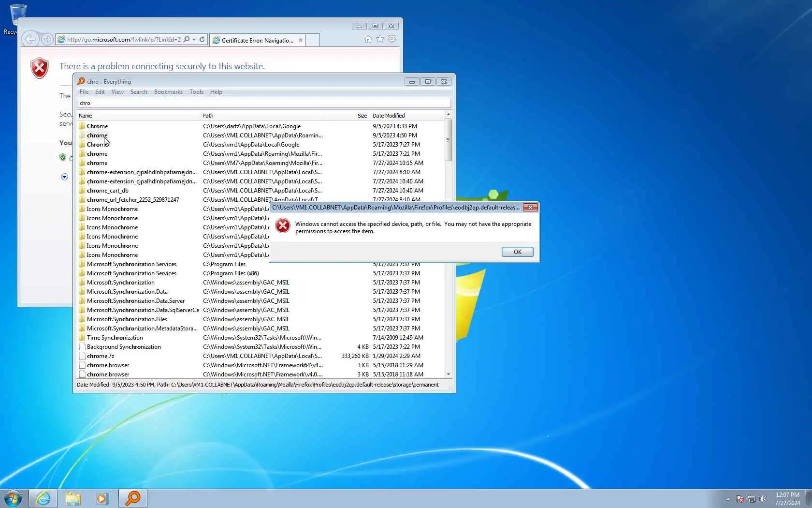The width and height of the screenshot is (812, 508).
Task: Click the clock showing 12:07 PM
Action: 787,495
